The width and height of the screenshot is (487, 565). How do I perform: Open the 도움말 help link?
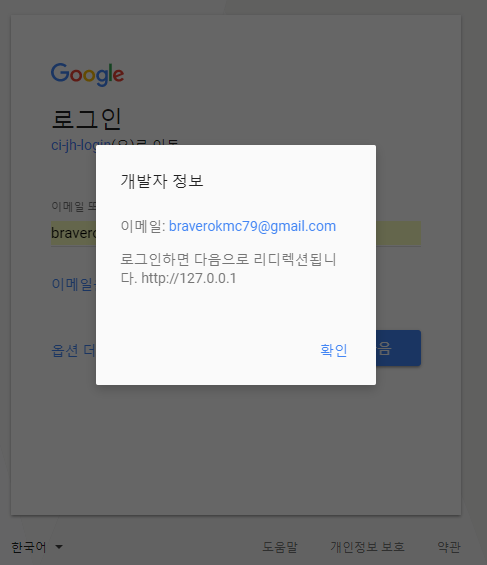tap(280, 547)
